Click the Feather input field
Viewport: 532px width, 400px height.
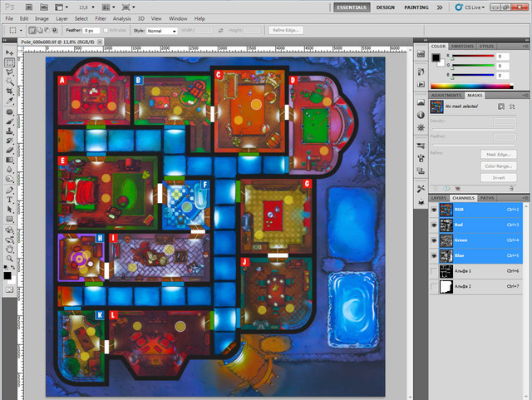[x=91, y=31]
